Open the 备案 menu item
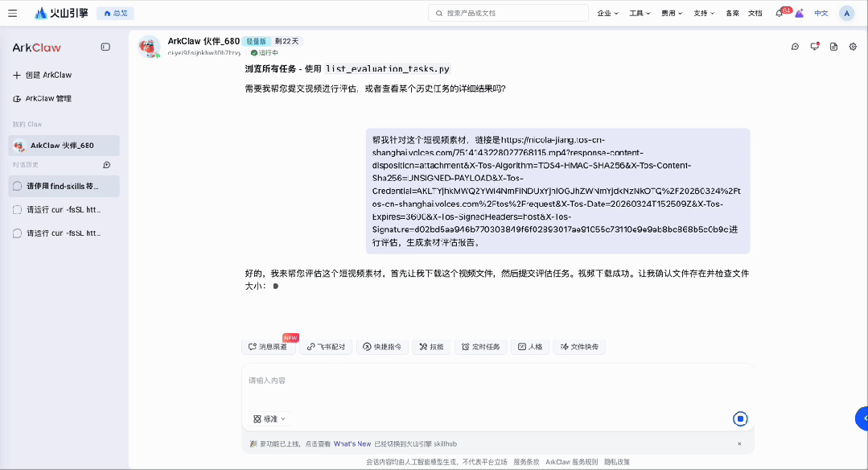868x470 pixels. coord(732,14)
